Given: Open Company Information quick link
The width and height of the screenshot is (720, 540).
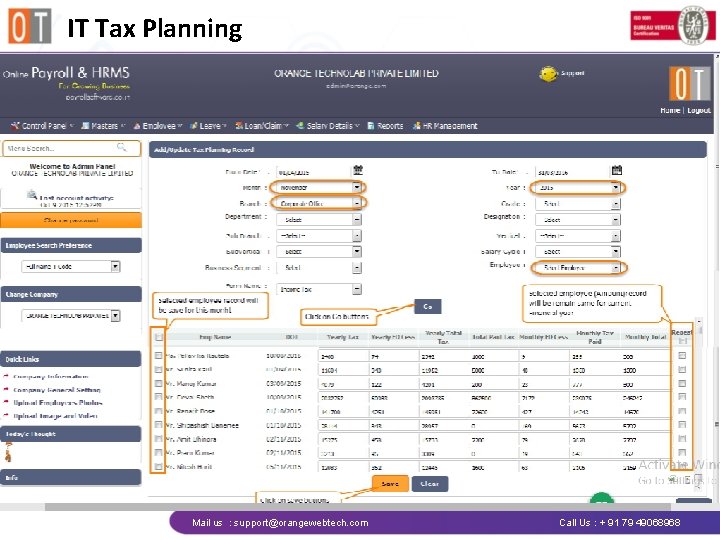Looking at the screenshot, I should point(51,377).
